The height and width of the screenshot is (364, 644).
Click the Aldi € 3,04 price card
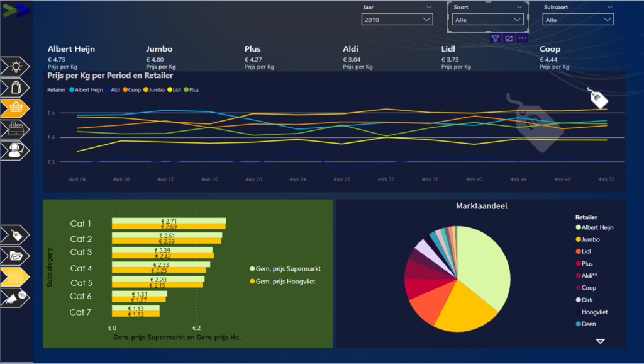pyautogui.click(x=358, y=57)
